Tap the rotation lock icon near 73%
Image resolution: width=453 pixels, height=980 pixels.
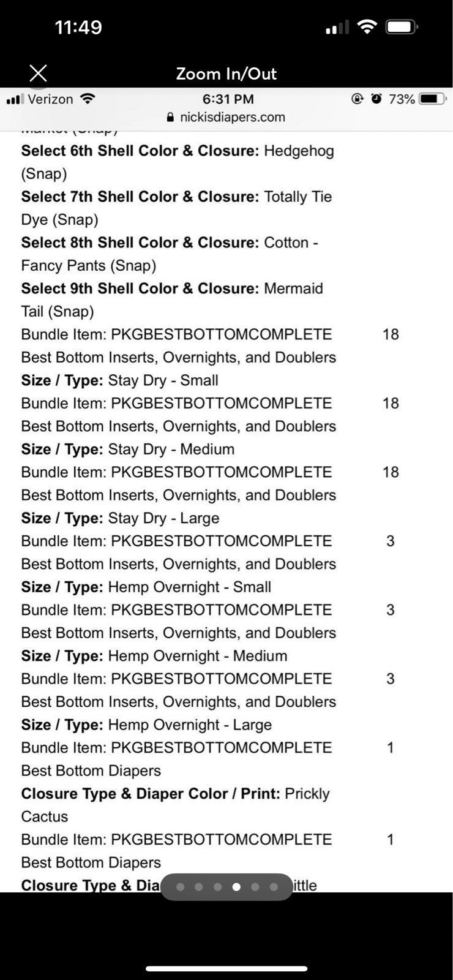pyautogui.click(x=357, y=99)
